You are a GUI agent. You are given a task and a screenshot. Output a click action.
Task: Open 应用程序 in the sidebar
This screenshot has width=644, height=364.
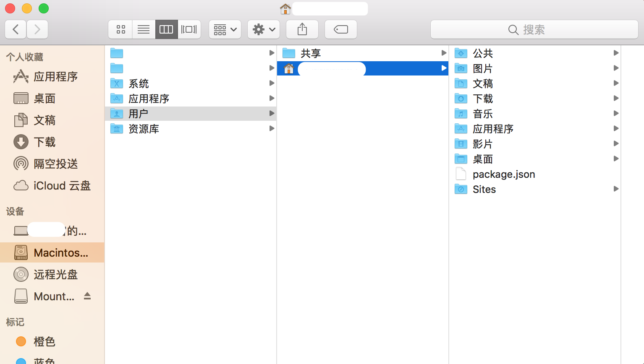coord(52,77)
